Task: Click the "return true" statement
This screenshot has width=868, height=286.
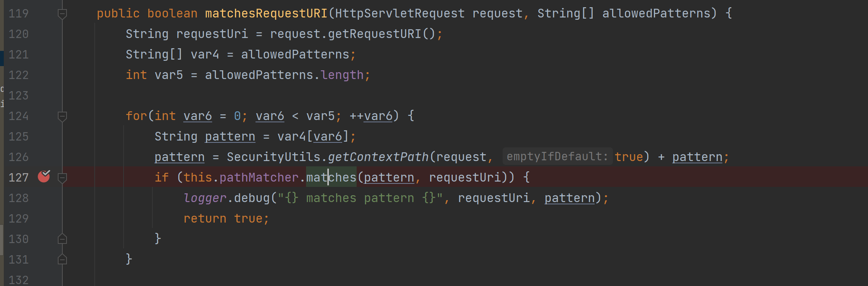Action: [x=226, y=219]
